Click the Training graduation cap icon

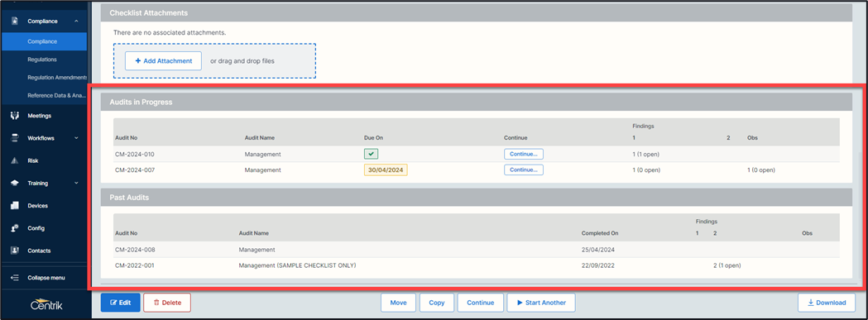coord(15,184)
